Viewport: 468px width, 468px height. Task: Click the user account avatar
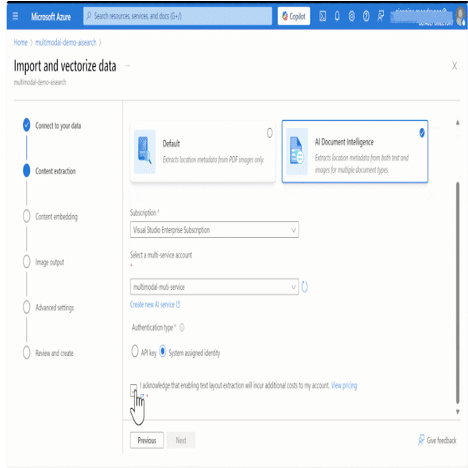point(461,16)
